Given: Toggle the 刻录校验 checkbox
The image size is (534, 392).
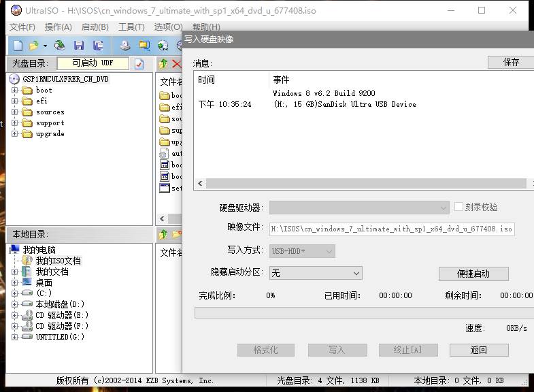Looking at the screenshot, I should [458, 206].
